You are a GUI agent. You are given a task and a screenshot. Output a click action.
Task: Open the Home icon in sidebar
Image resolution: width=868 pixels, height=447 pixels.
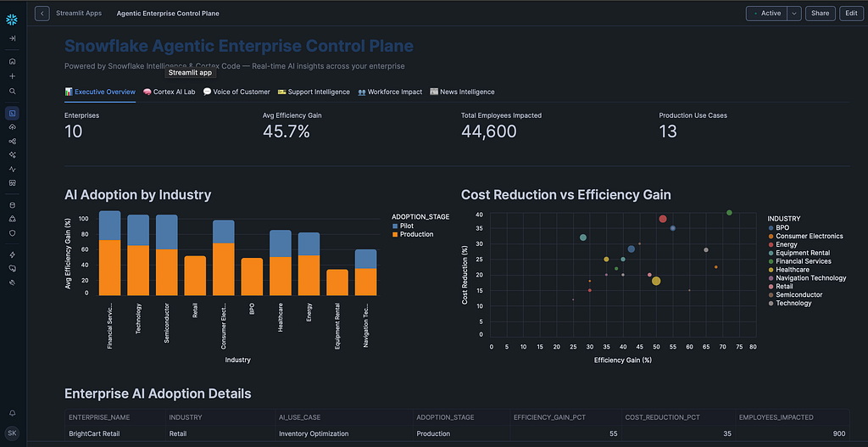coord(12,61)
